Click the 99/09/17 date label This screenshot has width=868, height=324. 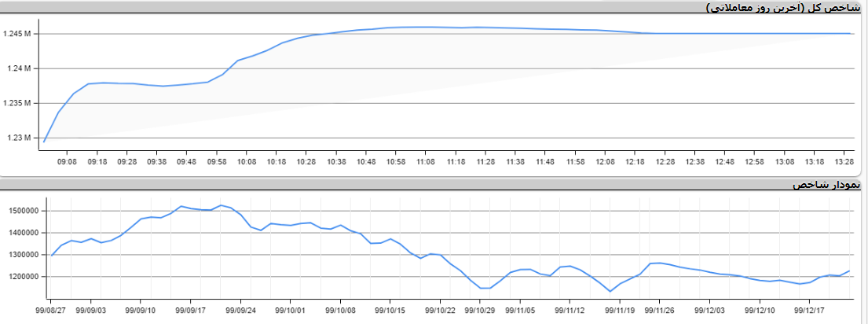click(190, 311)
